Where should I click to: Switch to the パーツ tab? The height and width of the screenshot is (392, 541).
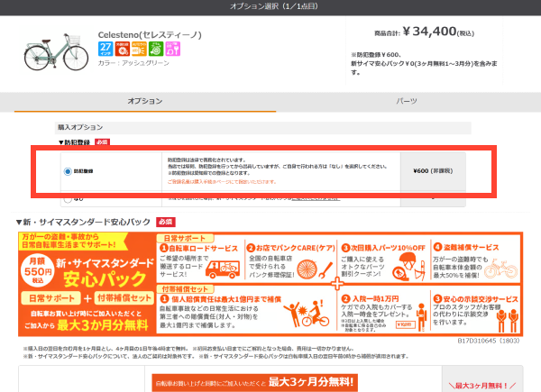407,102
